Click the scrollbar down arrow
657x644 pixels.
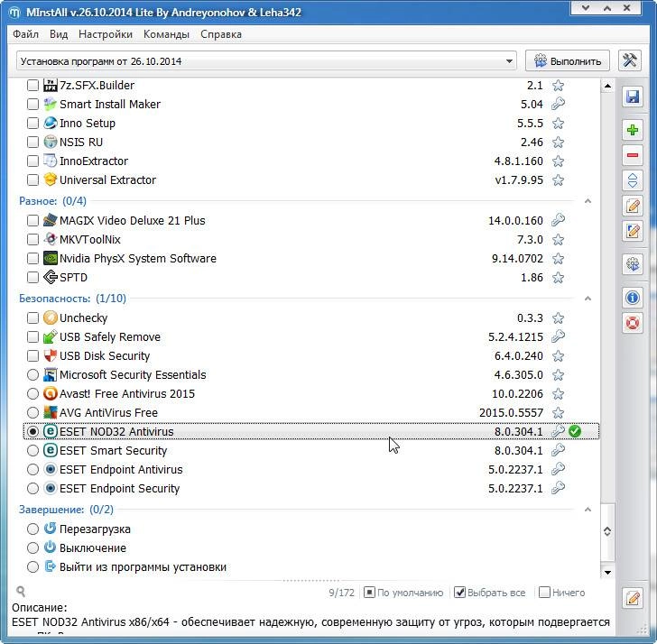click(607, 573)
